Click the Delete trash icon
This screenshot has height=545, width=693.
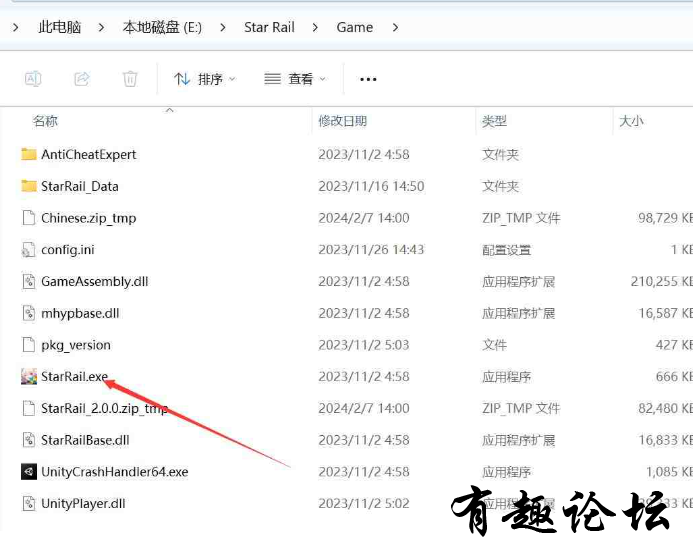pos(130,78)
